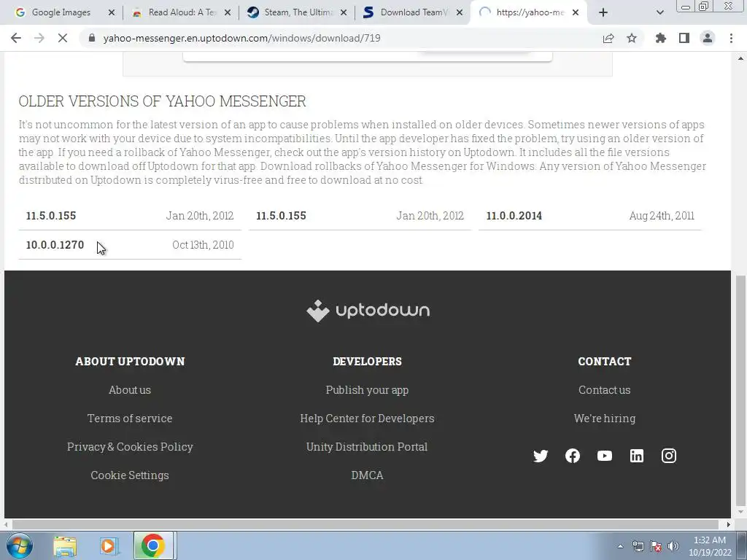Open network status tray icon

click(638, 546)
